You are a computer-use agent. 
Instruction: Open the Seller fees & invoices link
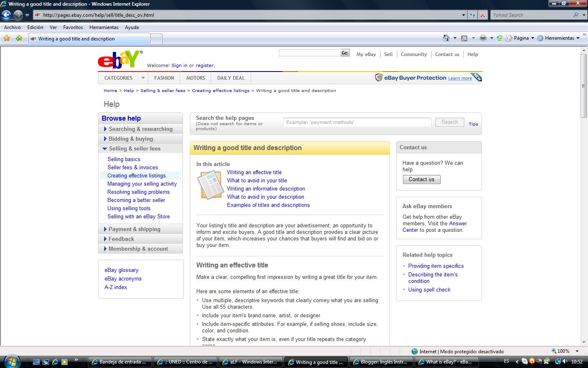(133, 167)
